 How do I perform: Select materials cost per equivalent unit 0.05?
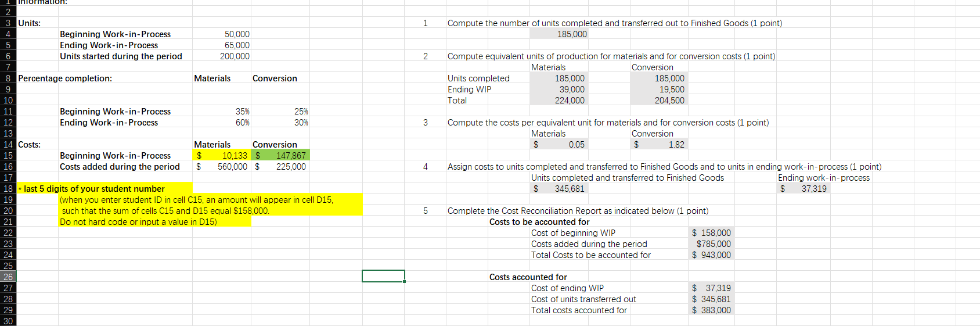[x=559, y=145]
